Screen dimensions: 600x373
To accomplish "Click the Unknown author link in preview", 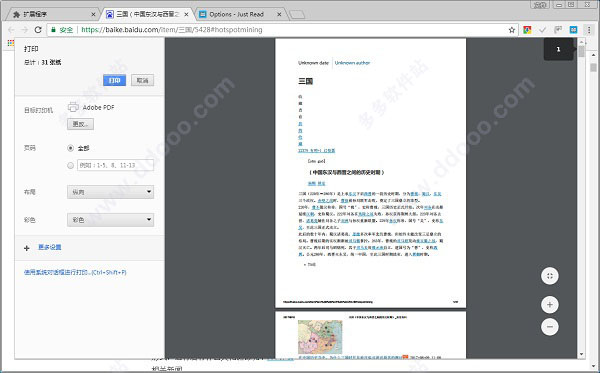I will pos(352,63).
